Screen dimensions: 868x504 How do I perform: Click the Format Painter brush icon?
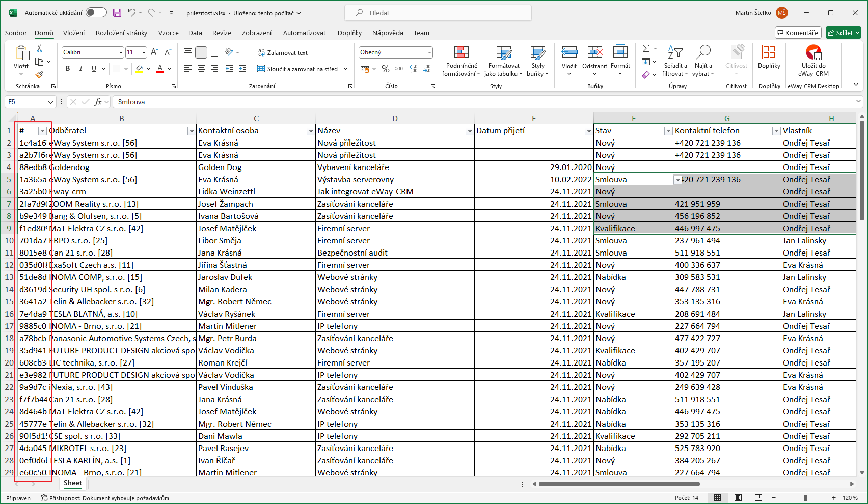point(39,74)
